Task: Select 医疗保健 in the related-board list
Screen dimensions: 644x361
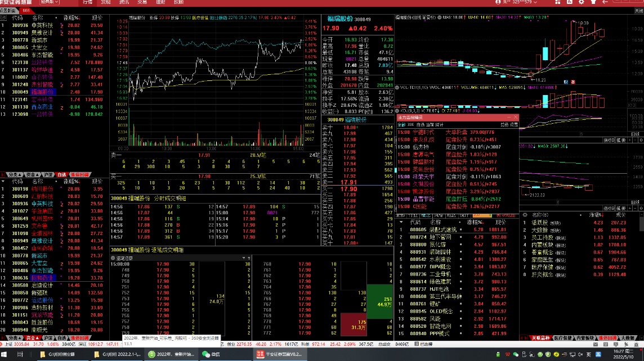Action: (x=579, y=267)
